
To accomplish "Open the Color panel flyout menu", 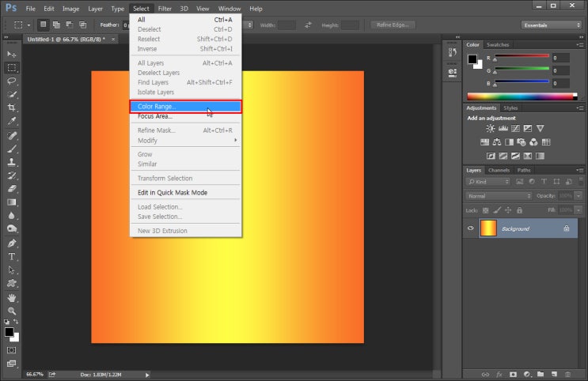I will coord(580,44).
